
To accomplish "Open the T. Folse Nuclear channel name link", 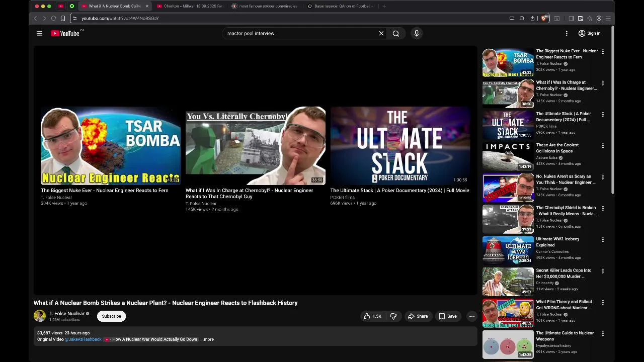I will (x=67, y=313).
